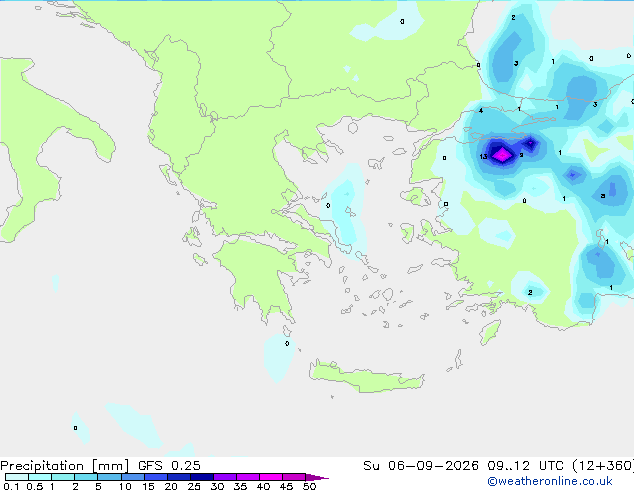Select the 30–35 mm legend swatch

pyautogui.click(x=224, y=477)
